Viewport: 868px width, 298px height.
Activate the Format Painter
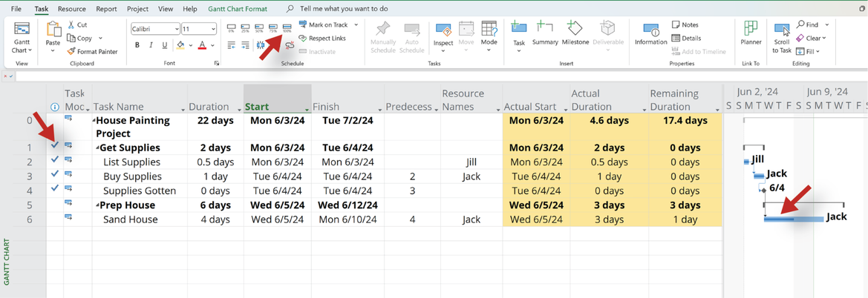93,51
